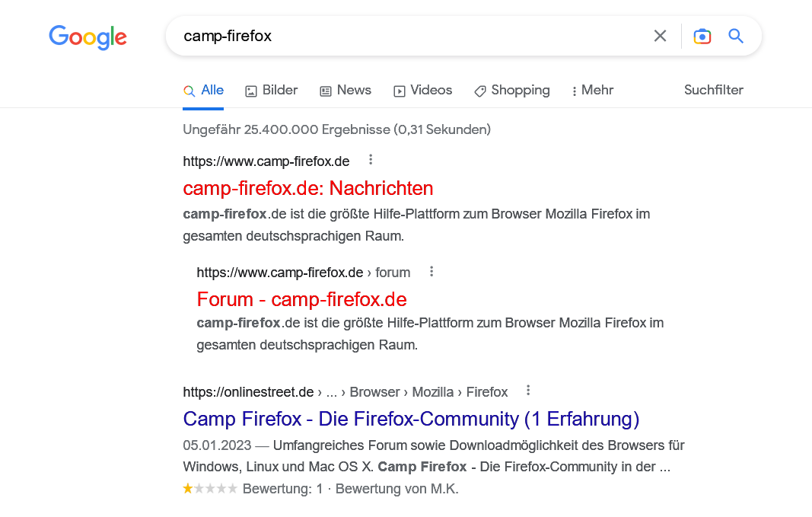Screen dimensions: 812x517
Task: Click the star rating on the onlinestreet result
Action: click(210, 489)
